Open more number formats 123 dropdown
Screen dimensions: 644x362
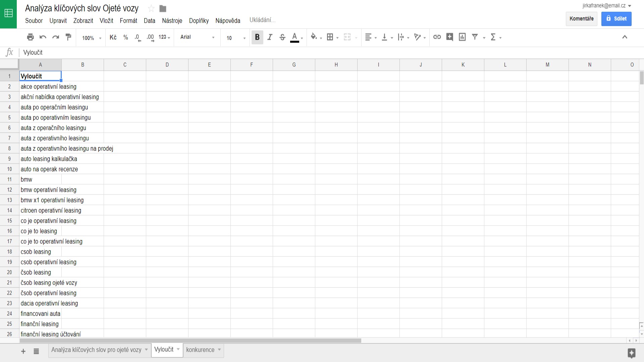tap(164, 37)
